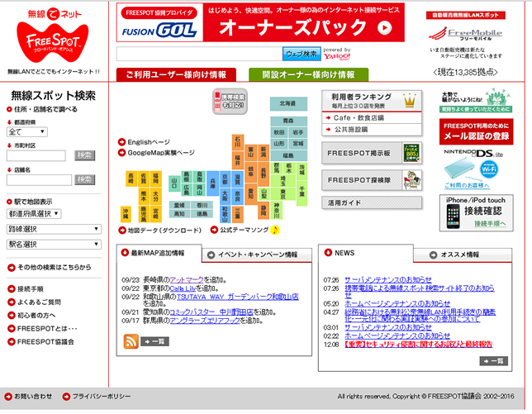
Task: Open the GoogleMap experimental page link
Action: pyautogui.click(x=156, y=153)
